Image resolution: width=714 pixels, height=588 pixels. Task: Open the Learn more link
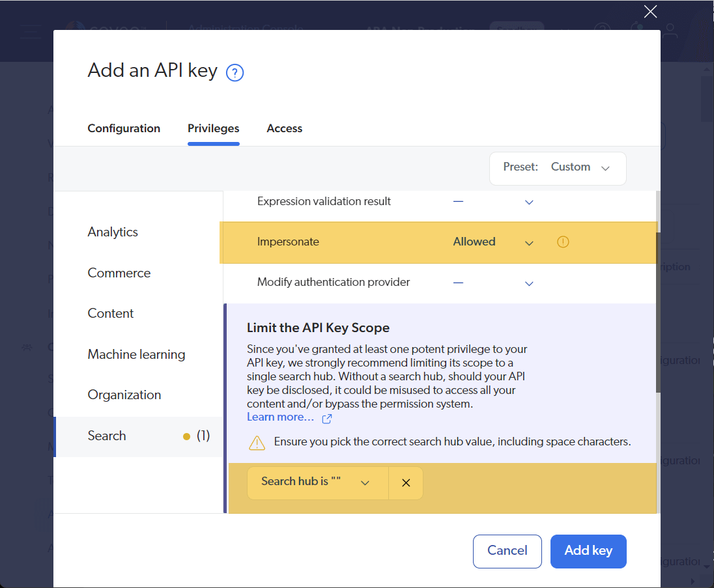[x=280, y=417]
